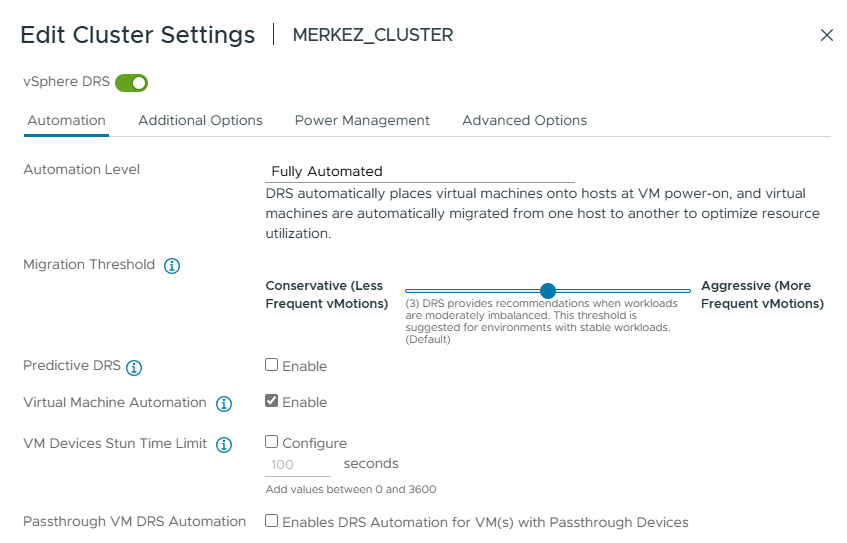This screenshot has width=847, height=543.
Task: Uncheck the Virtual Machine Automation Enable checkbox
Action: 271,401
